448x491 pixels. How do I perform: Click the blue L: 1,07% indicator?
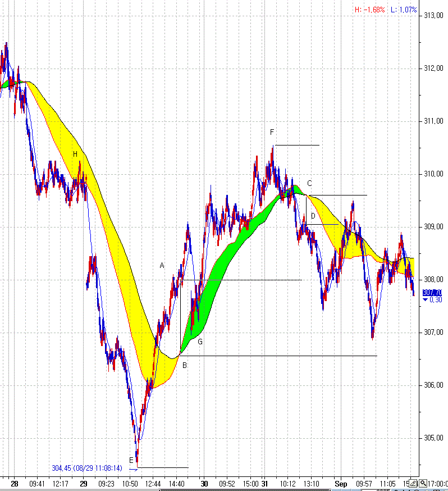pos(404,10)
